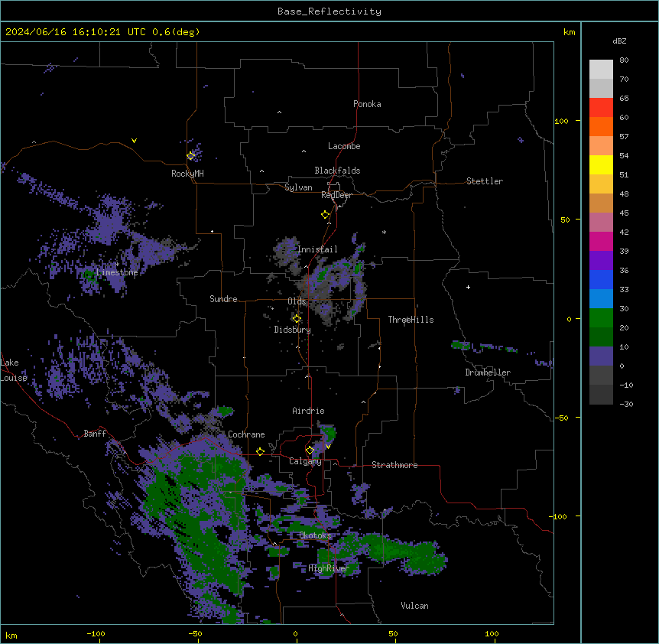This screenshot has width=659, height=644.
Task: Select the blue 33-36 dBZ legend swatch
Action: [x=601, y=279]
